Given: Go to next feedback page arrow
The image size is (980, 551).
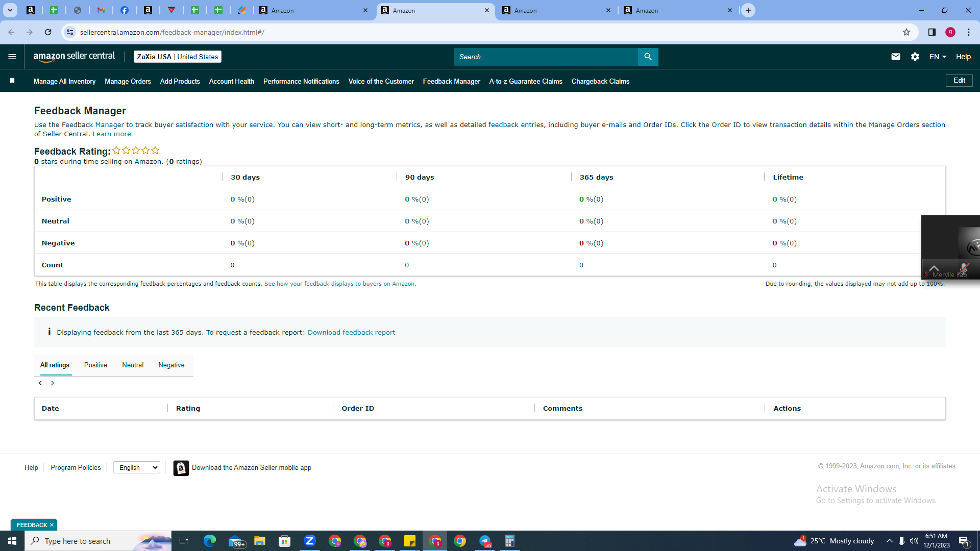Looking at the screenshot, I should click(x=53, y=383).
